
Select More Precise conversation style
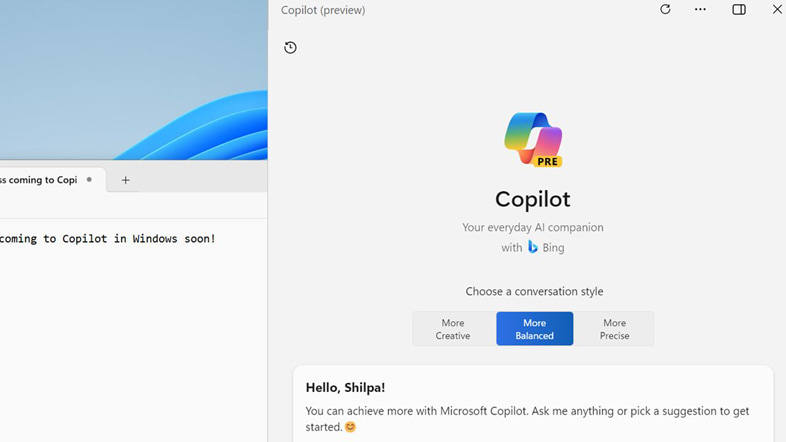[614, 329]
